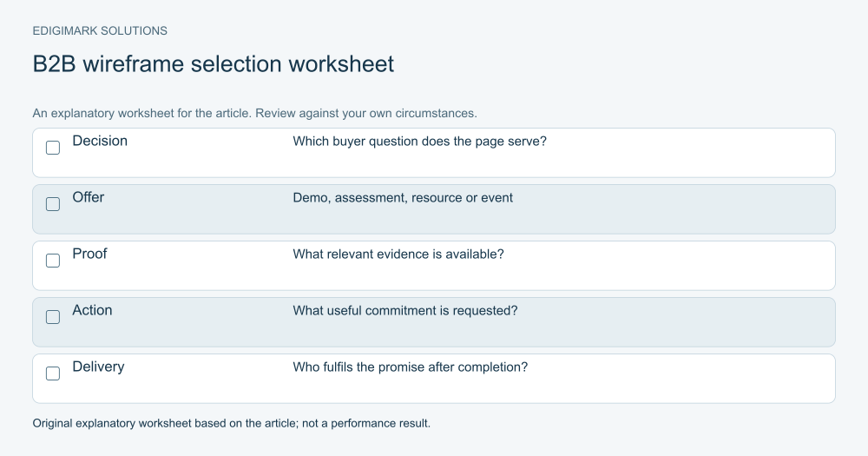Click "Who fulfils the promise after completion?"

[411, 367]
